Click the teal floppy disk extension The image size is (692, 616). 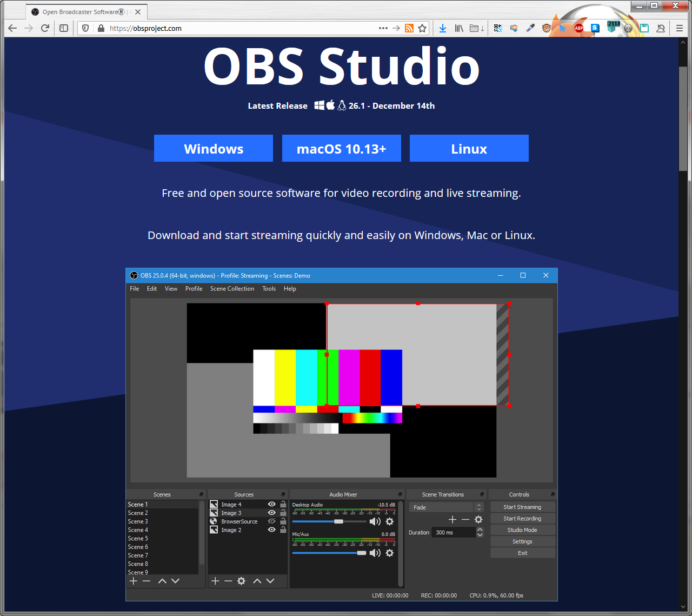coord(644,28)
